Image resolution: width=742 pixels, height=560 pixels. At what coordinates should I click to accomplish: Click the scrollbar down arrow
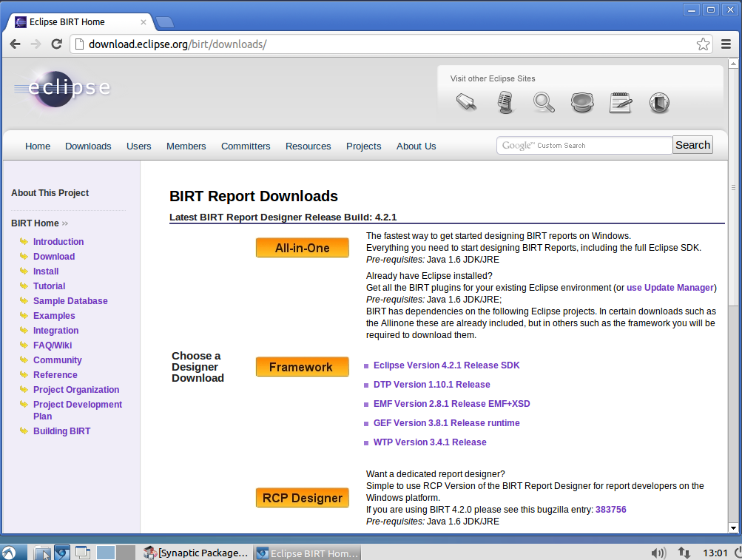(733, 527)
